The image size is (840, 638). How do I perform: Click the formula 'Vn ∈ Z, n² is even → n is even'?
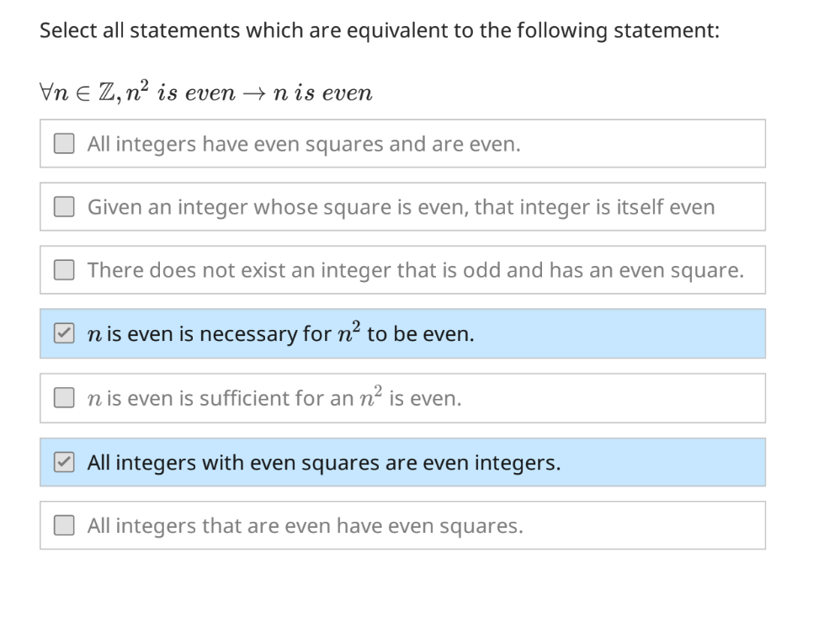point(205,92)
